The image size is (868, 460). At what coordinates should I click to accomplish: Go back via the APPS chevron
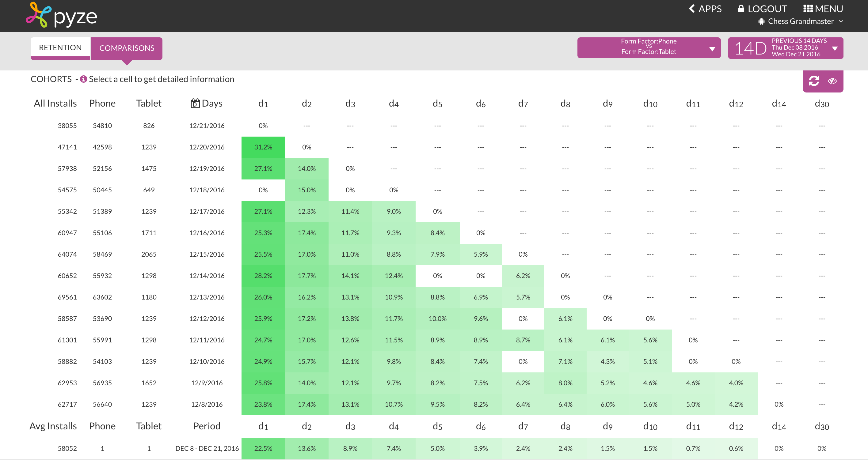691,9
